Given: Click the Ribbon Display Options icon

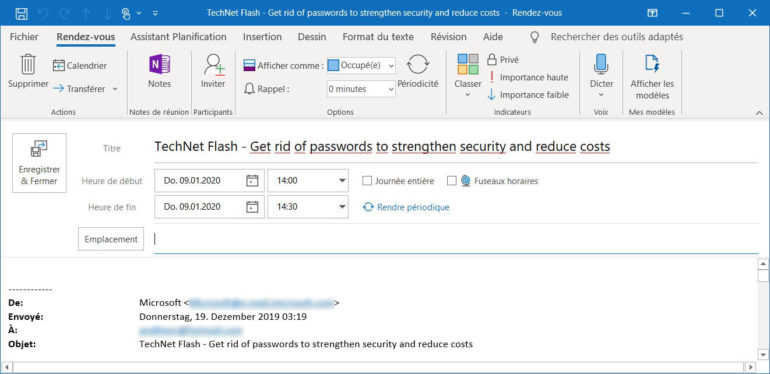Looking at the screenshot, I should pos(653,13).
